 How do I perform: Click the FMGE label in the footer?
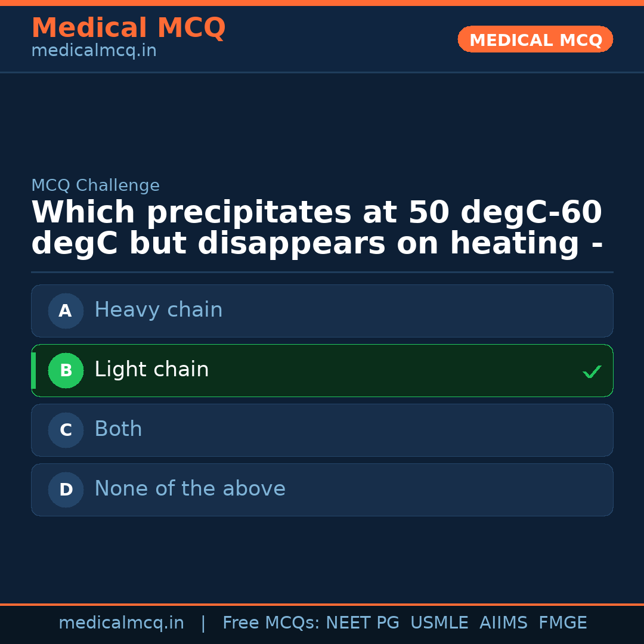tap(562, 623)
